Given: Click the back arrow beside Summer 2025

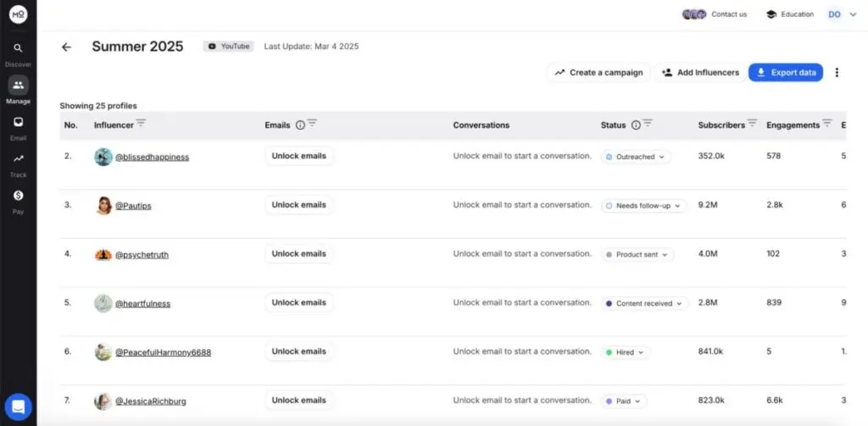Looking at the screenshot, I should tap(66, 47).
